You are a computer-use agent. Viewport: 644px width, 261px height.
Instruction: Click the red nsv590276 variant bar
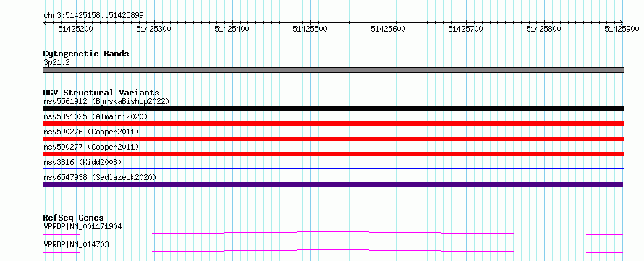pyautogui.click(x=334, y=139)
